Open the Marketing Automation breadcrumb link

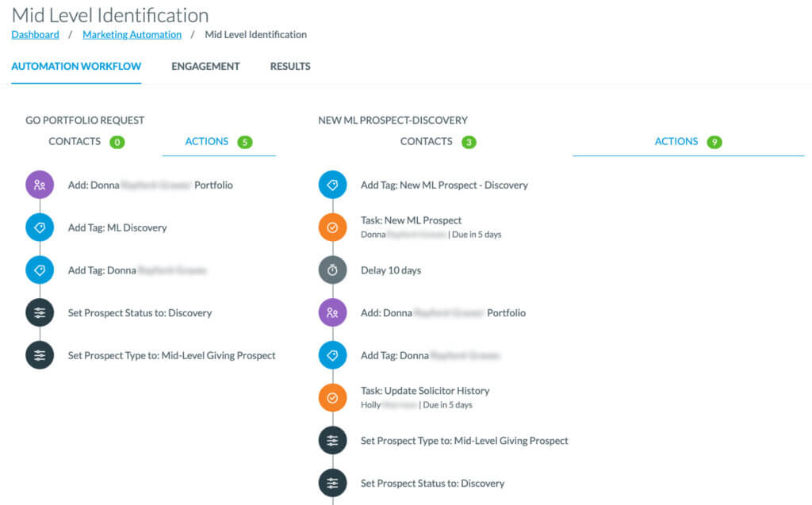coord(132,35)
